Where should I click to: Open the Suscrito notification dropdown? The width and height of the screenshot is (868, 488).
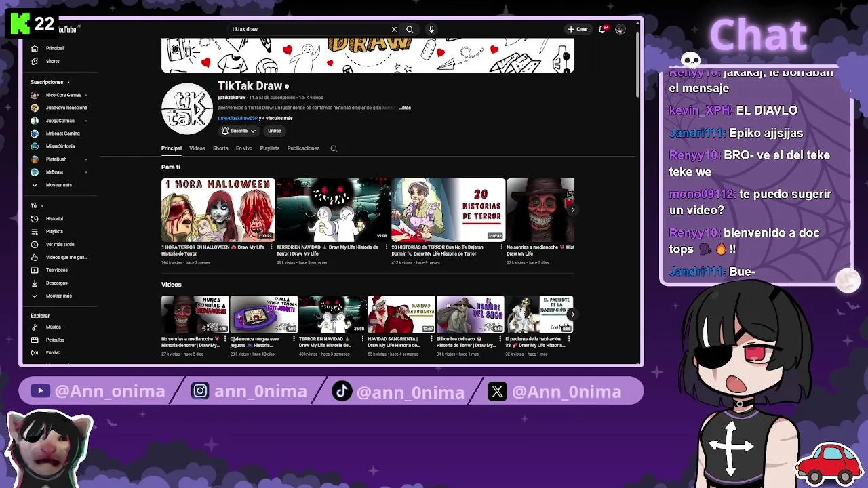tap(239, 131)
